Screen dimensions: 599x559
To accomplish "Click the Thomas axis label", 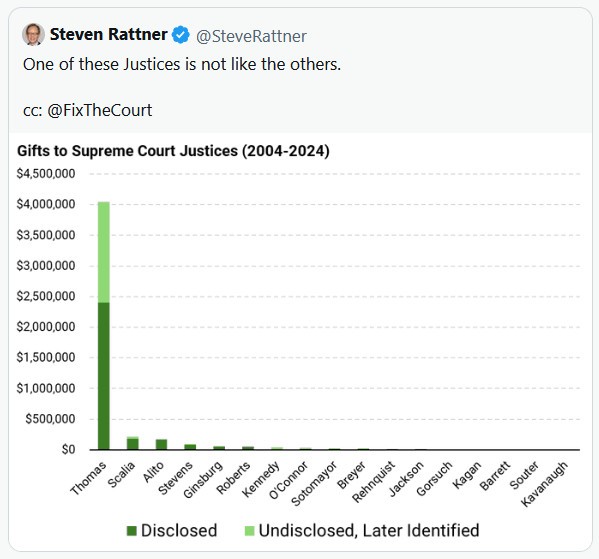I will (x=88, y=478).
